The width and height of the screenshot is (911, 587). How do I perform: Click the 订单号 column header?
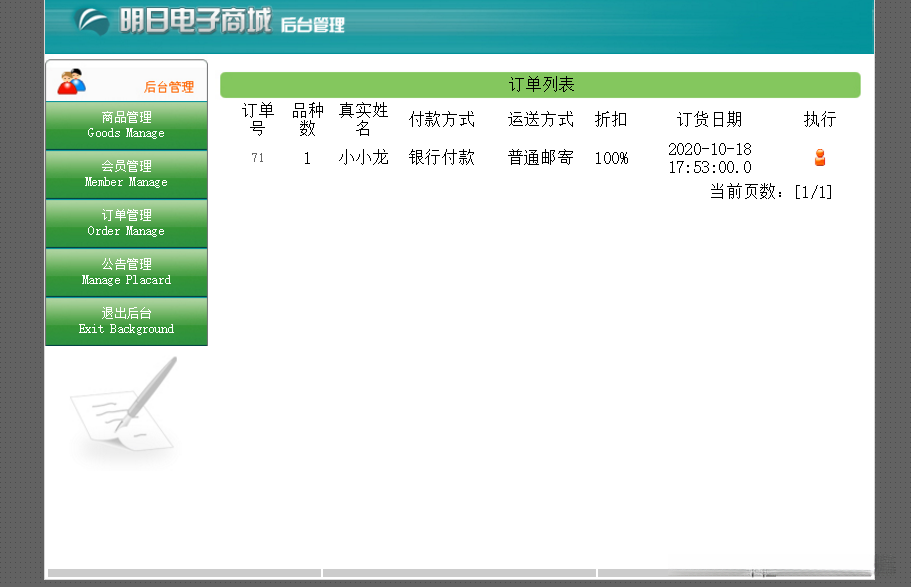coord(257,119)
